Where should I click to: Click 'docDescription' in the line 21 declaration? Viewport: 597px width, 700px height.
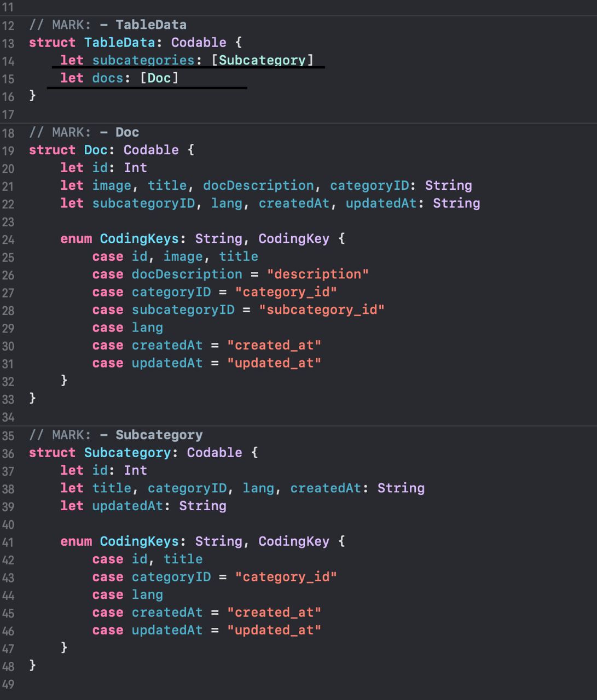pos(258,185)
